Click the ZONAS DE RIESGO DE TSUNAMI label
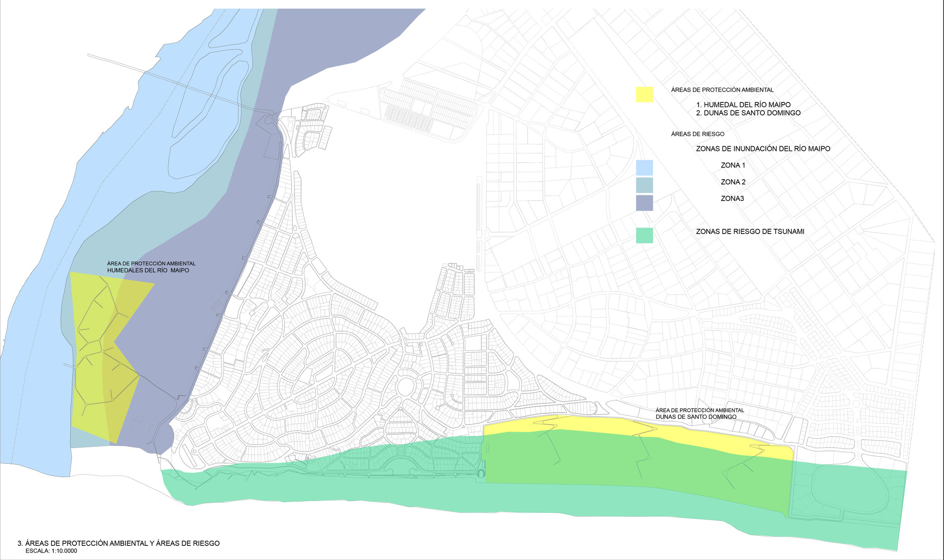 point(750,232)
